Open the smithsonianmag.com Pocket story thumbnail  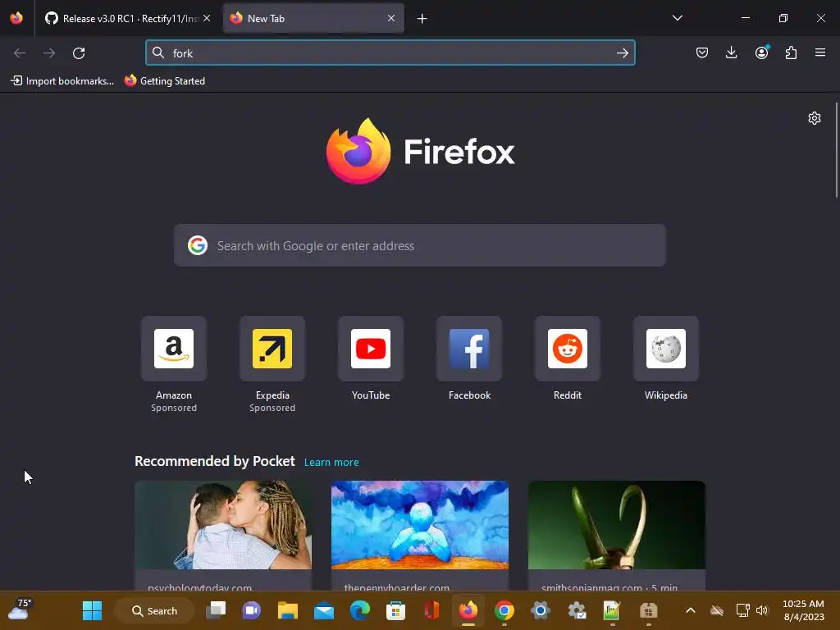pyautogui.click(x=617, y=525)
